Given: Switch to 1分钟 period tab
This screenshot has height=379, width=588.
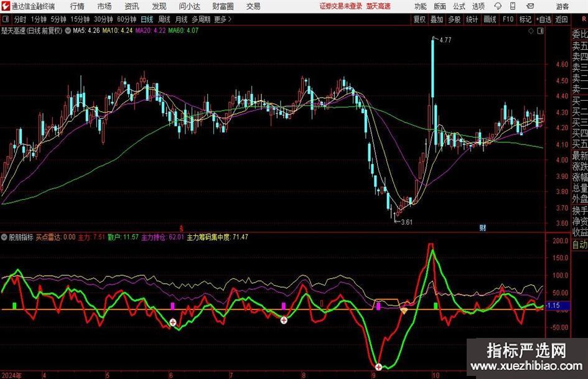Looking at the screenshot, I should [39, 19].
